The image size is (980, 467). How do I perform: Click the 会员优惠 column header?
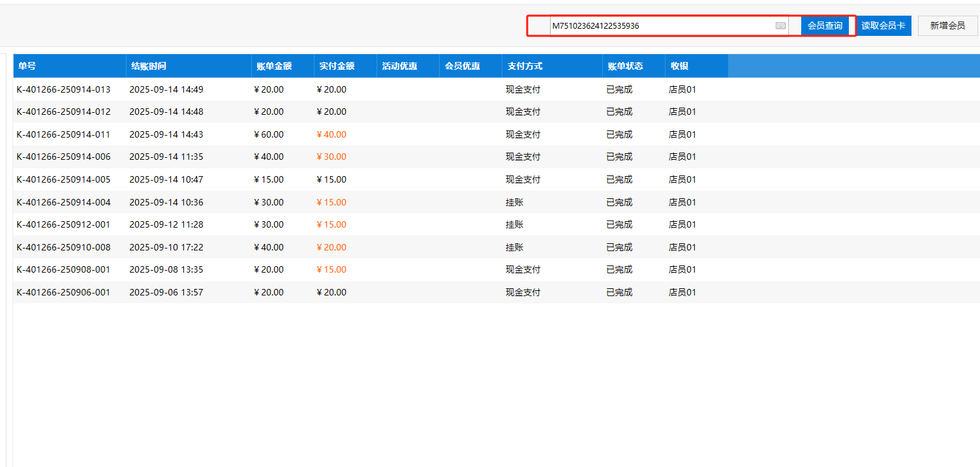(462, 66)
